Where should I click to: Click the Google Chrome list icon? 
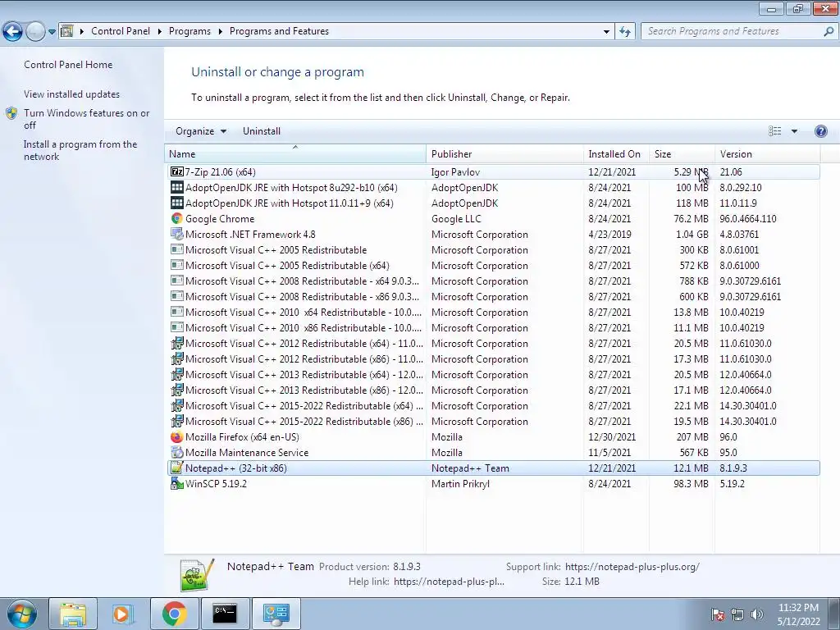[x=177, y=218]
